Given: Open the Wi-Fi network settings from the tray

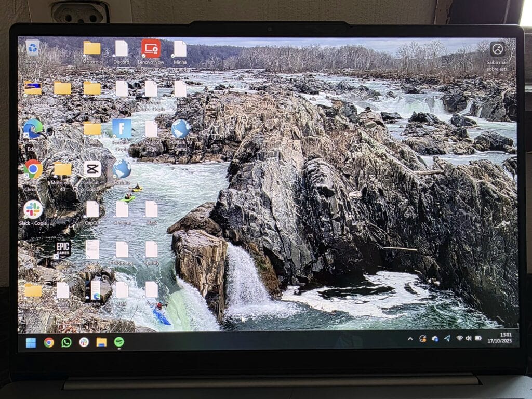Looking at the screenshot, I should point(460,338).
